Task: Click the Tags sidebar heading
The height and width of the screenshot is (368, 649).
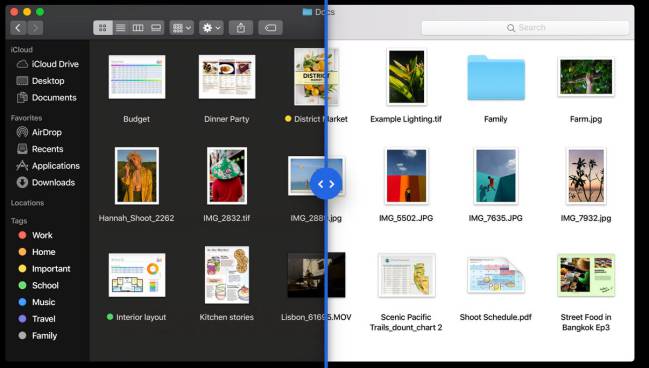Action: pyautogui.click(x=19, y=221)
